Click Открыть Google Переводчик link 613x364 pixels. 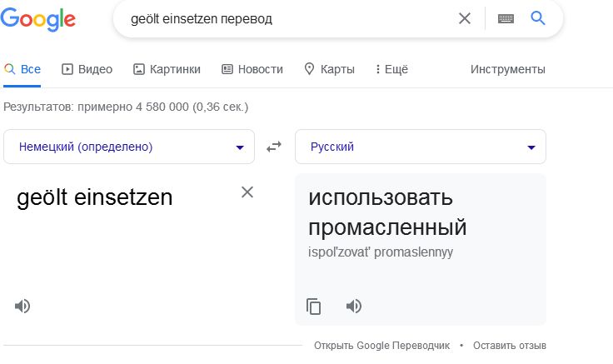(x=382, y=346)
